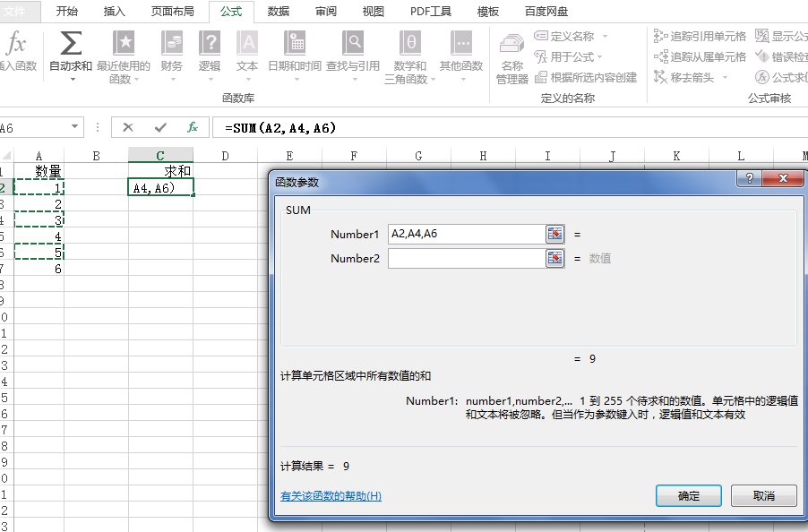Click the Number1 input field
Viewport: 808px width, 532px height.
(467, 234)
